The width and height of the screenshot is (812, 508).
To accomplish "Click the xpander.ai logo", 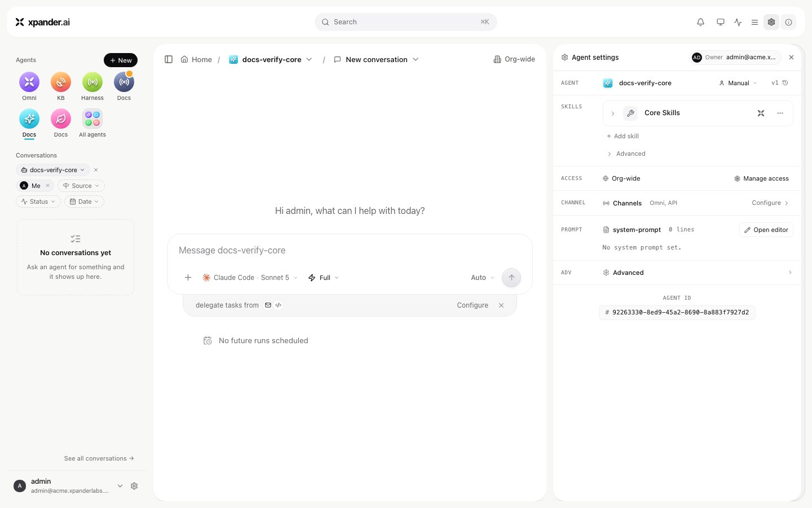I will tap(43, 22).
